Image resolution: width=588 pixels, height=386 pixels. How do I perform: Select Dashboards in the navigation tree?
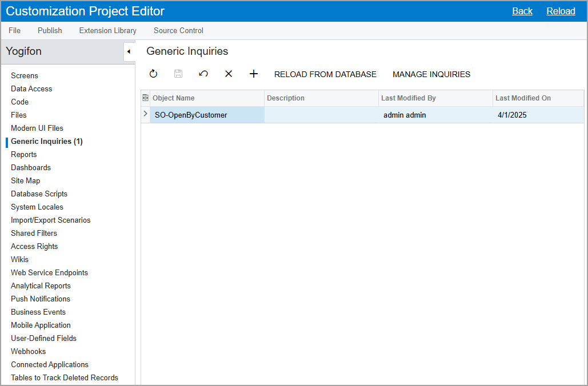[31, 167]
